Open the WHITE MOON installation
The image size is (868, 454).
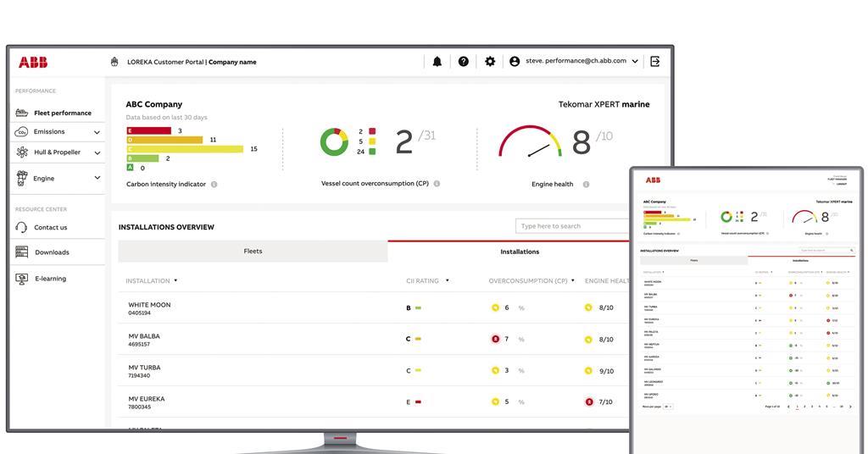149,305
